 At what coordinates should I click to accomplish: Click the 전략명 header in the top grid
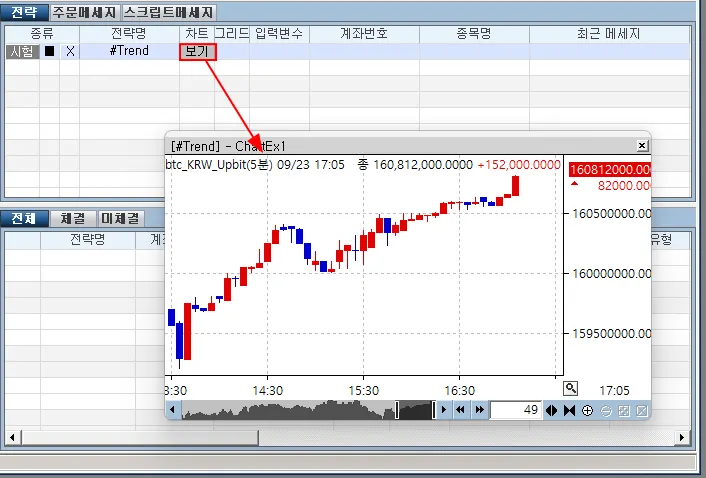(129, 34)
